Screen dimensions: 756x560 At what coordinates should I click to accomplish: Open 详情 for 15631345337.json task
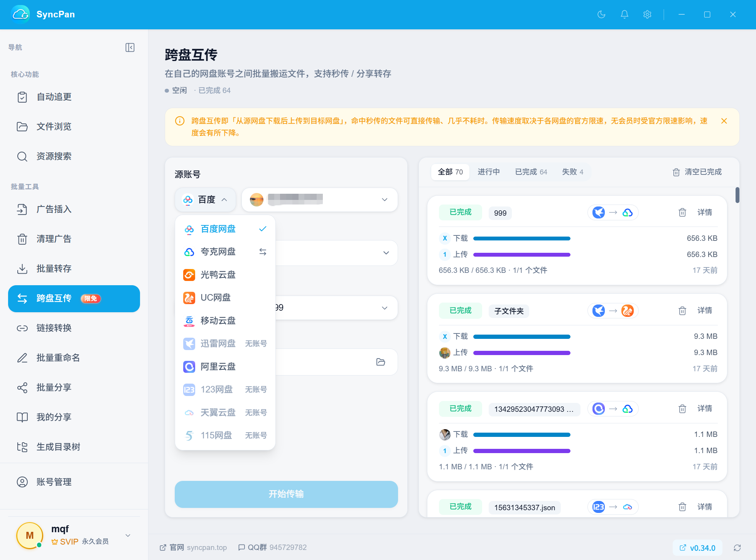click(x=705, y=507)
